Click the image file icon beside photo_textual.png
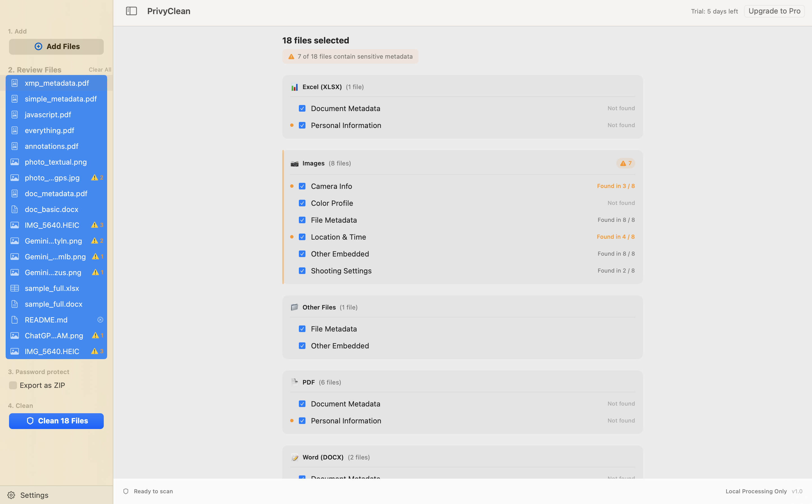This screenshot has width=812, height=504. click(x=14, y=162)
